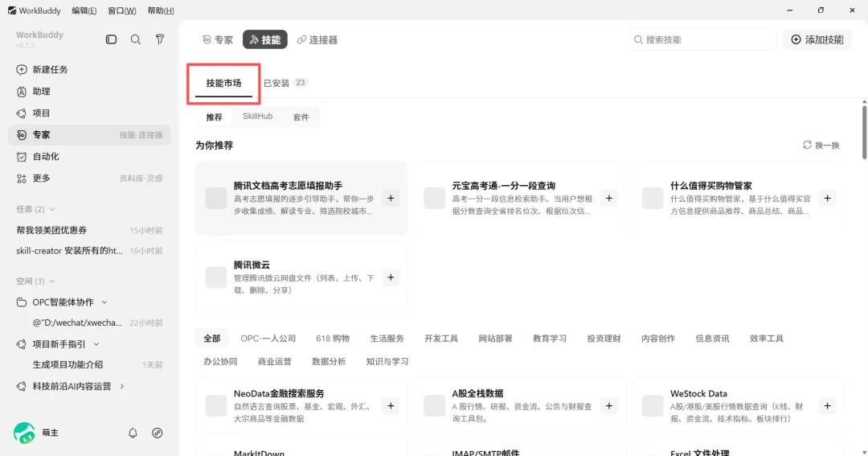Open the 帮助(H) menu
Viewport: 868px width, 456px height.
tap(161, 10)
